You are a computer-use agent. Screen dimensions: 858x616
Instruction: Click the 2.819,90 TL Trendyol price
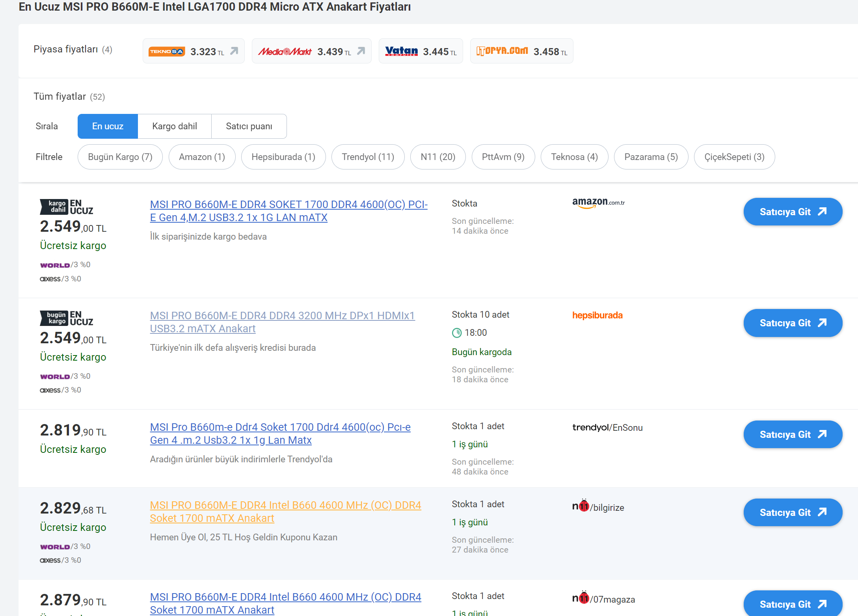click(x=73, y=430)
